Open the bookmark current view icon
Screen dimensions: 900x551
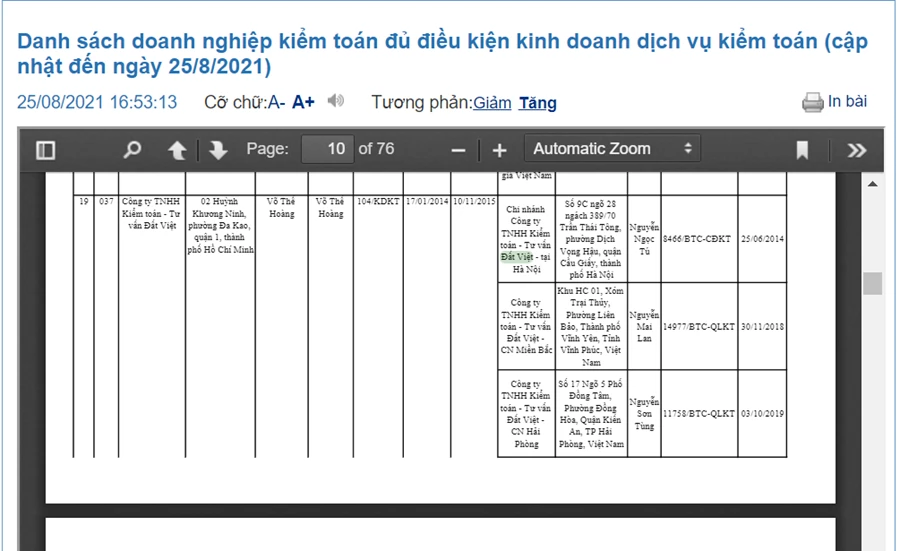coord(802,150)
